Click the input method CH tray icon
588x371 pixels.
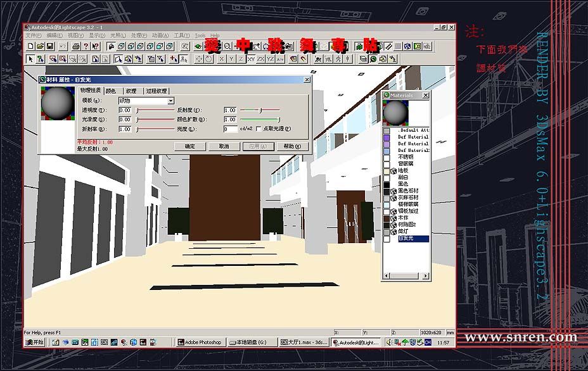pyautogui.click(x=428, y=342)
